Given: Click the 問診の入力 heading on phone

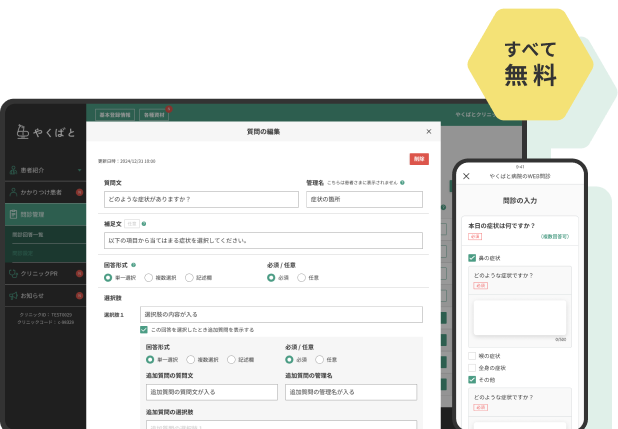Looking at the screenshot, I should (x=520, y=201).
